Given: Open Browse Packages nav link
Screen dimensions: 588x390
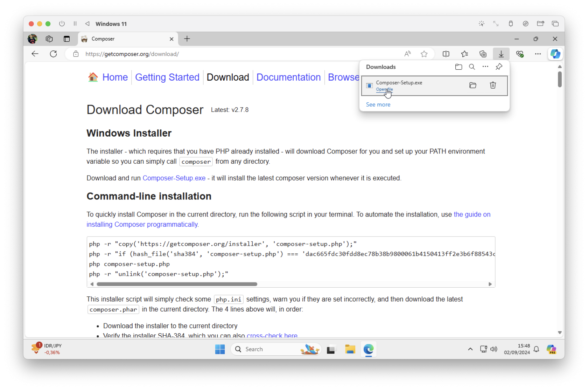Looking at the screenshot, I should click(x=343, y=77).
